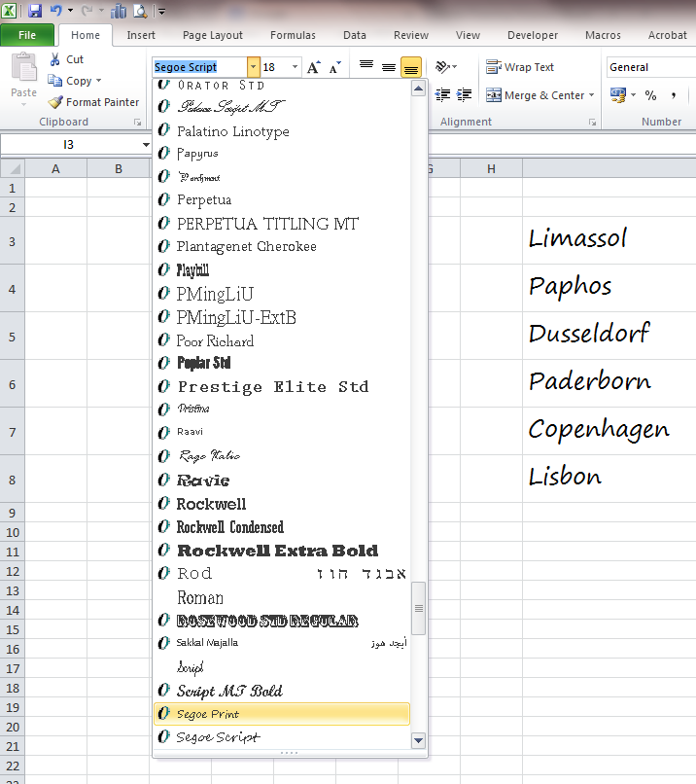Select the Segoe Print font
This screenshot has height=784, width=696.
pyautogui.click(x=282, y=714)
